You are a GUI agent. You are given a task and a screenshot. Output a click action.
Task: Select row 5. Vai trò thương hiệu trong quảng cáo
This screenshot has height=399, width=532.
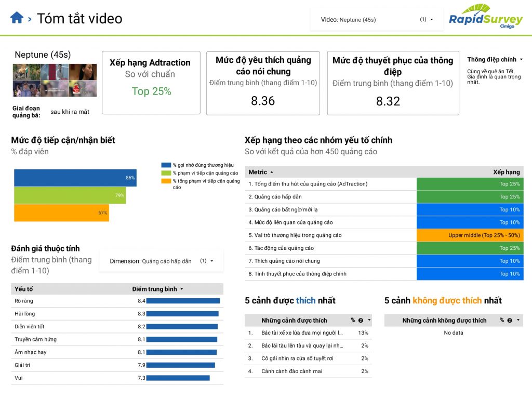(x=384, y=235)
